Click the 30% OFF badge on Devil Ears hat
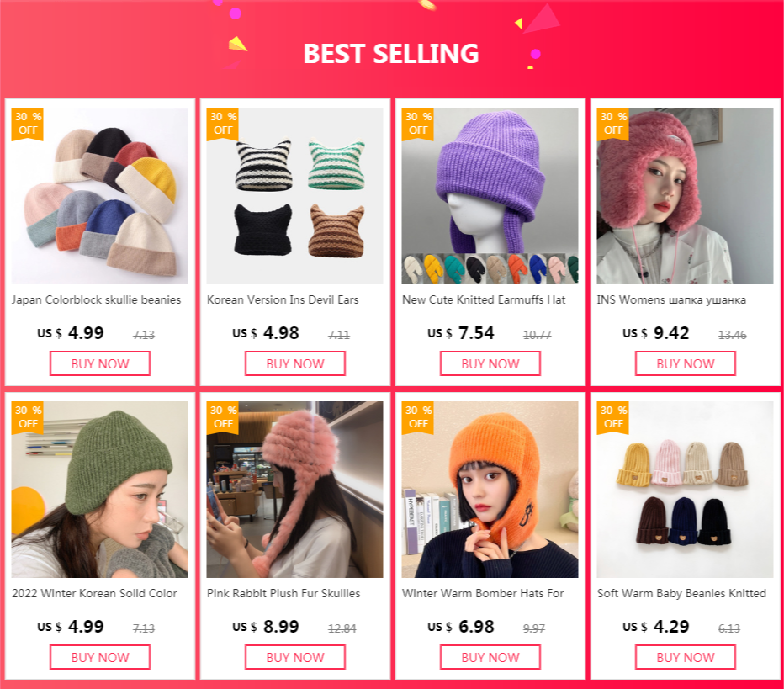The height and width of the screenshot is (689, 784). pyautogui.click(x=223, y=123)
